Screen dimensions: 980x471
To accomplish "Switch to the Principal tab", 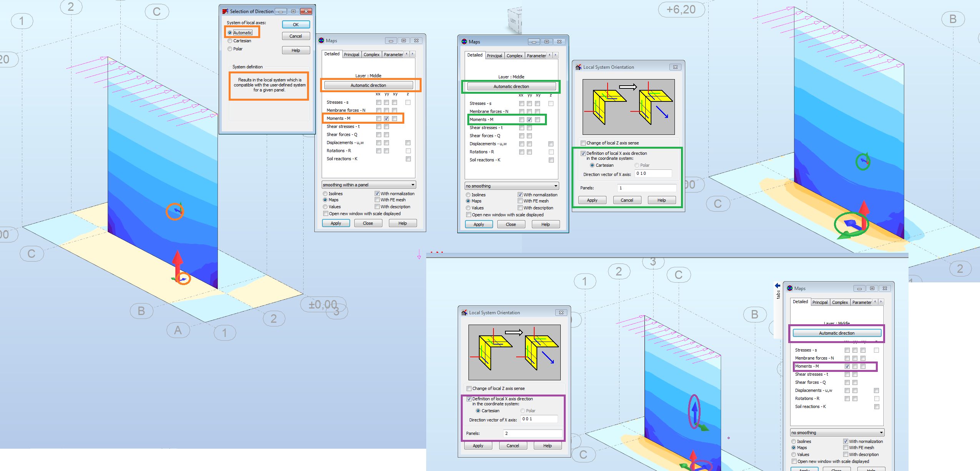I will (x=351, y=54).
